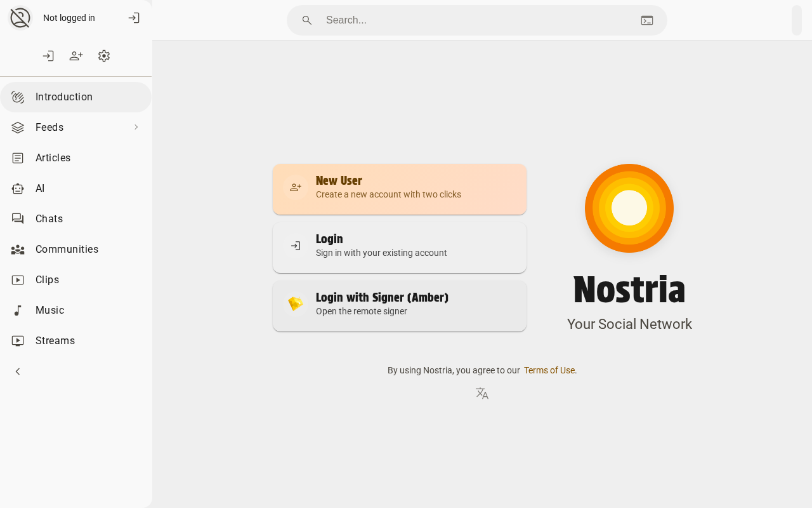Open the Clips section
812x508 pixels.
coord(75,280)
